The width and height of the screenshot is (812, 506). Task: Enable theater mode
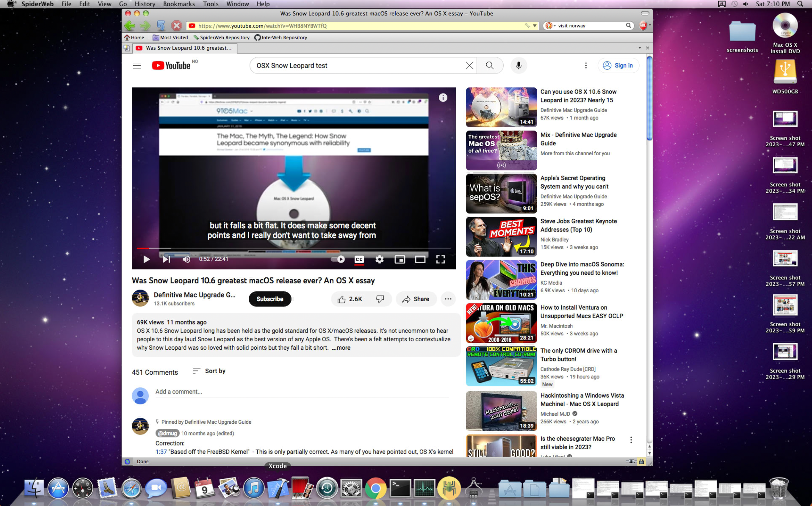pos(420,259)
